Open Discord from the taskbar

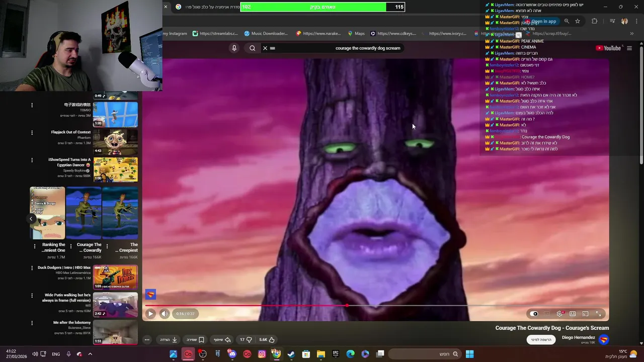pyautogui.click(x=232, y=354)
